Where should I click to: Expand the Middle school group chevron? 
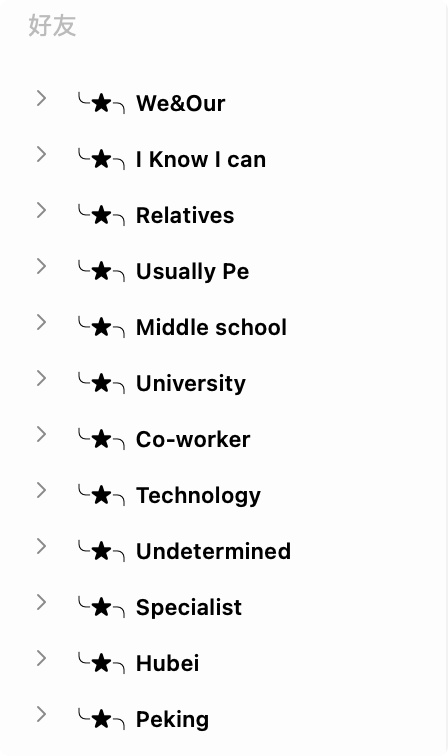coord(41,322)
